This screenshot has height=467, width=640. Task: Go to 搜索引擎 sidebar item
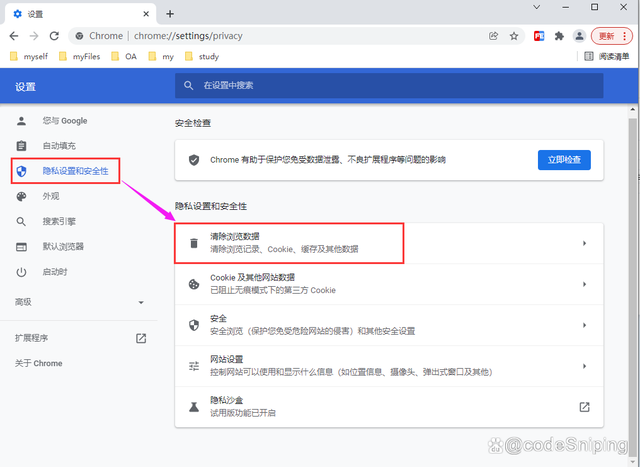58,221
